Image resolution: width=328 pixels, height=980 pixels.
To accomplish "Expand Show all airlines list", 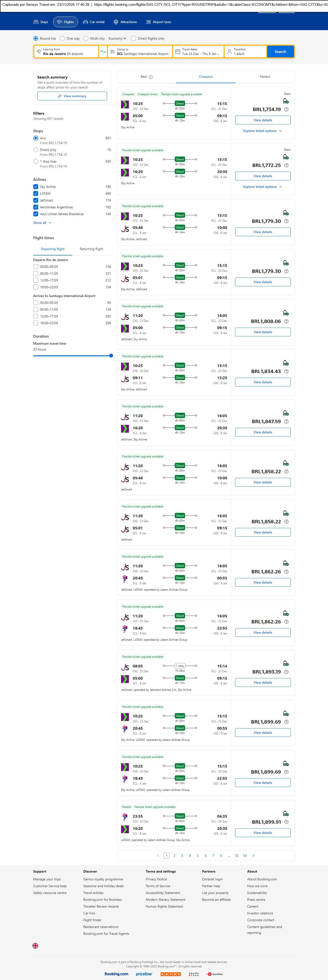I will click(42, 223).
